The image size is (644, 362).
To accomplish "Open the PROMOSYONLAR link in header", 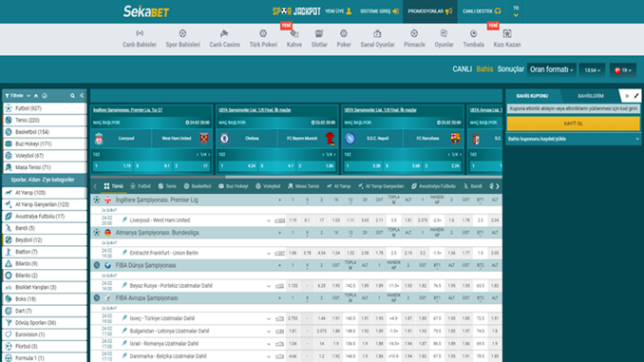I will coord(429,11).
